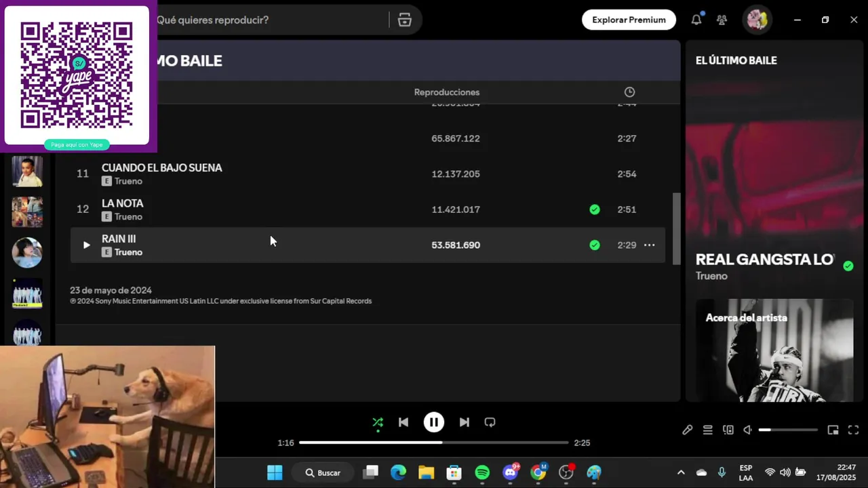The image size is (868, 488).
Task: Toggle saved checkmark for LA NOTA
Action: point(595,209)
